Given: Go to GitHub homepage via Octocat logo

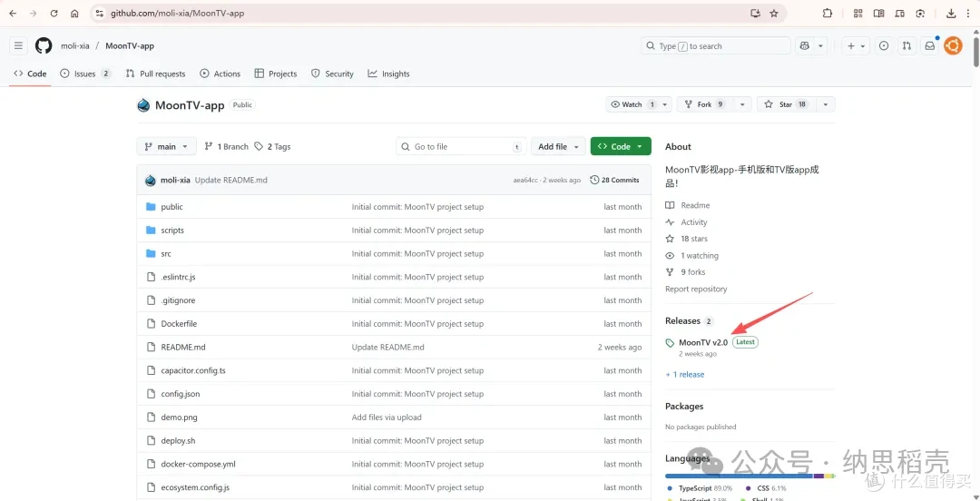Looking at the screenshot, I should point(44,45).
